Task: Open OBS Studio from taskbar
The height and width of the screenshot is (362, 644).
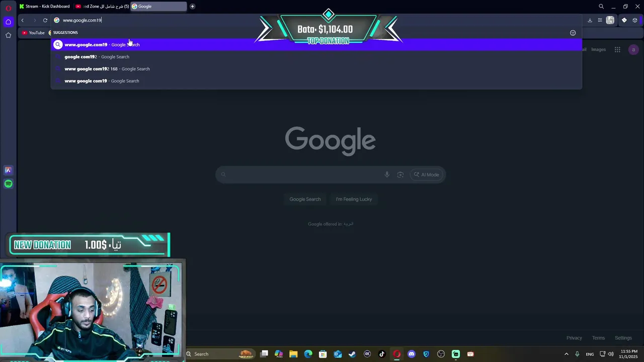Action: 441,354
